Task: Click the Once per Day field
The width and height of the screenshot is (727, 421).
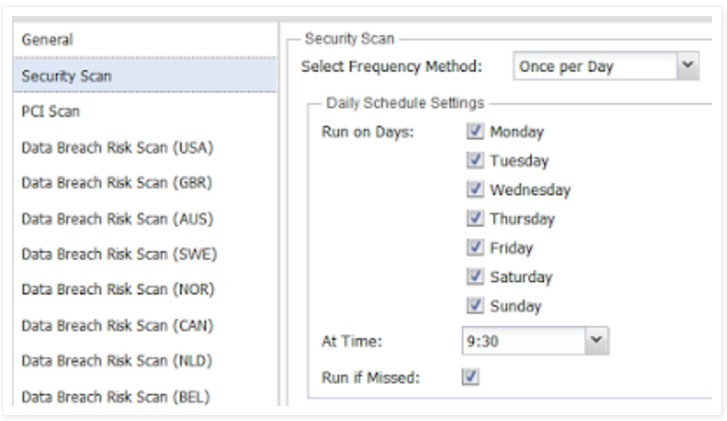Action: 595,66
